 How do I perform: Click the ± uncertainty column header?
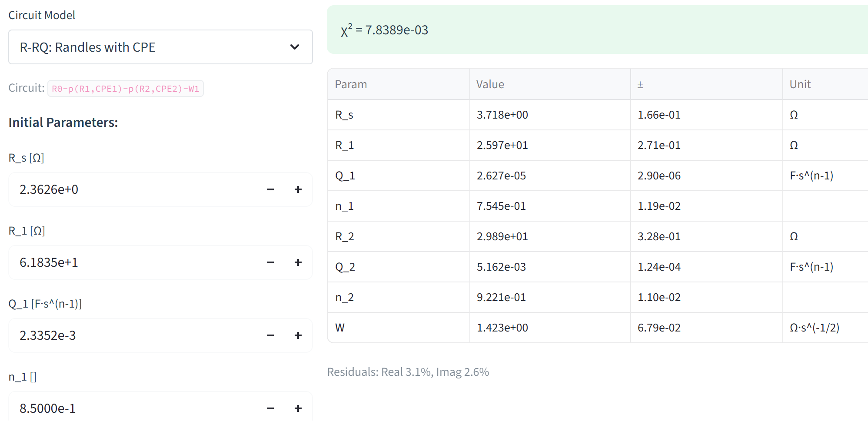click(640, 85)
